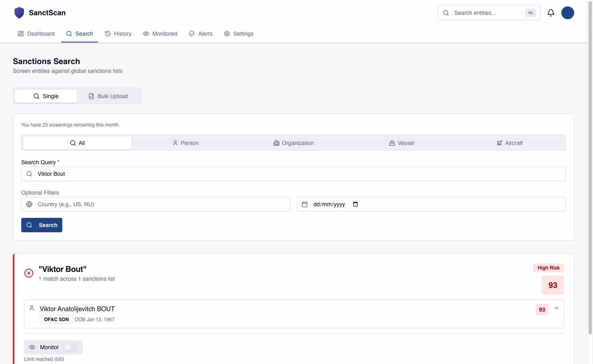Expand the Viktor Anatolijevitch BOUT result

[x=556, y=308]
